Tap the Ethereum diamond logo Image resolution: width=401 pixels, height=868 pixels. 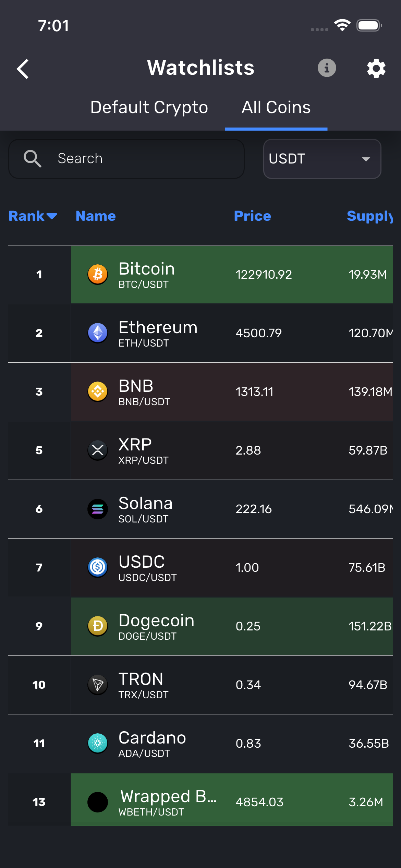[98, 333]
